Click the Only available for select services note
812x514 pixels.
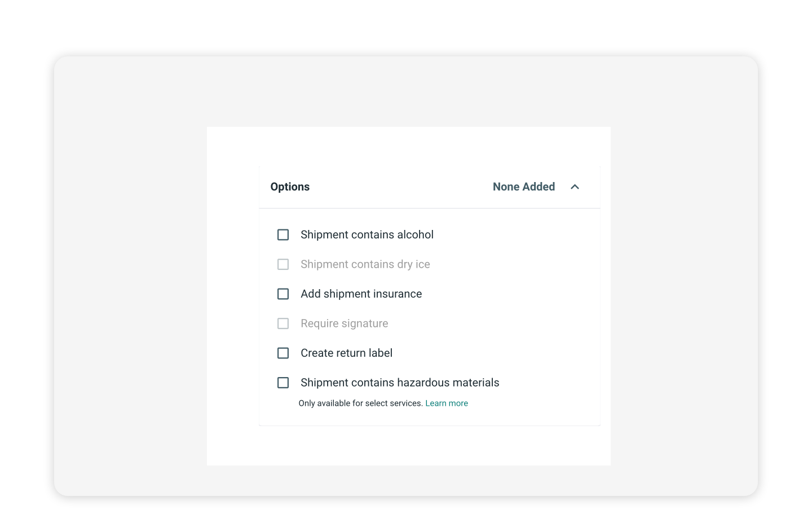(x=360, y=404)
